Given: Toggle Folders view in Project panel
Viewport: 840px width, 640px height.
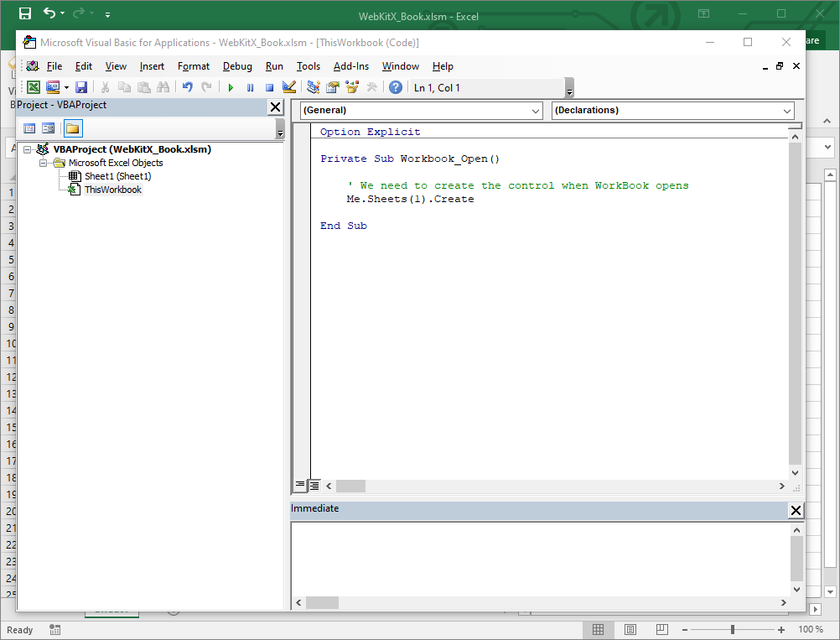Looking at the screenshot, I should click(x=72, y=128).
